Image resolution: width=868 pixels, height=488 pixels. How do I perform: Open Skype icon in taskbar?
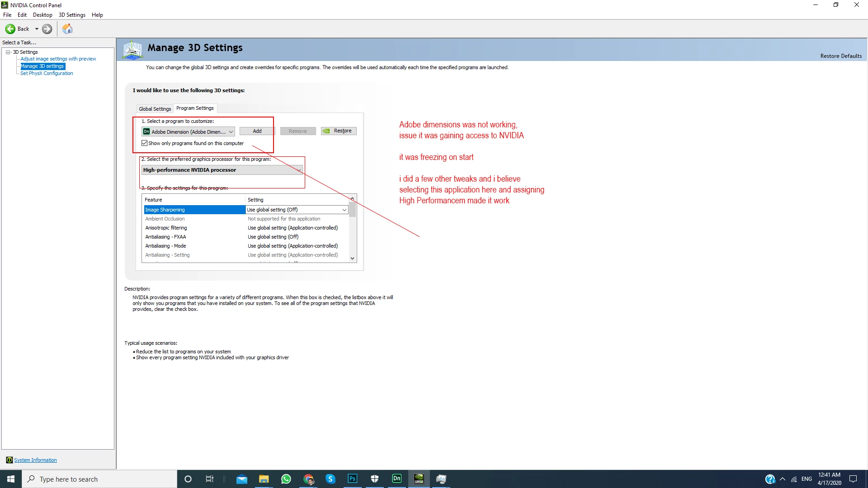[330, 479]
